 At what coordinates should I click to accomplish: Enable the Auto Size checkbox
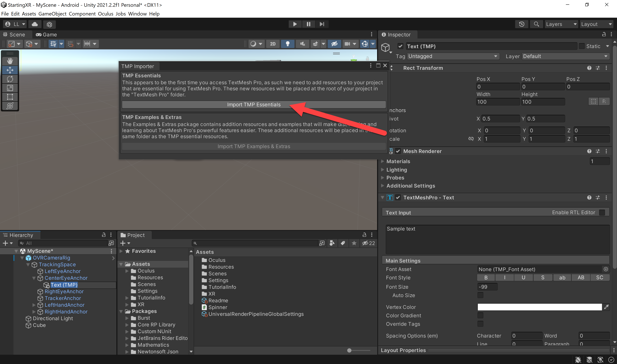pos(480,295)
